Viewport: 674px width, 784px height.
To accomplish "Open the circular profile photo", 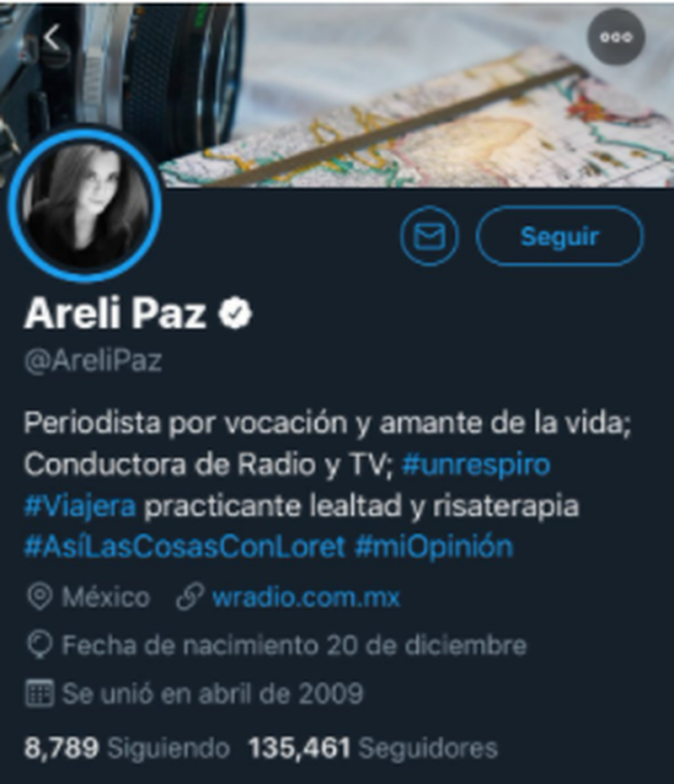I will [x=84, y=205].
